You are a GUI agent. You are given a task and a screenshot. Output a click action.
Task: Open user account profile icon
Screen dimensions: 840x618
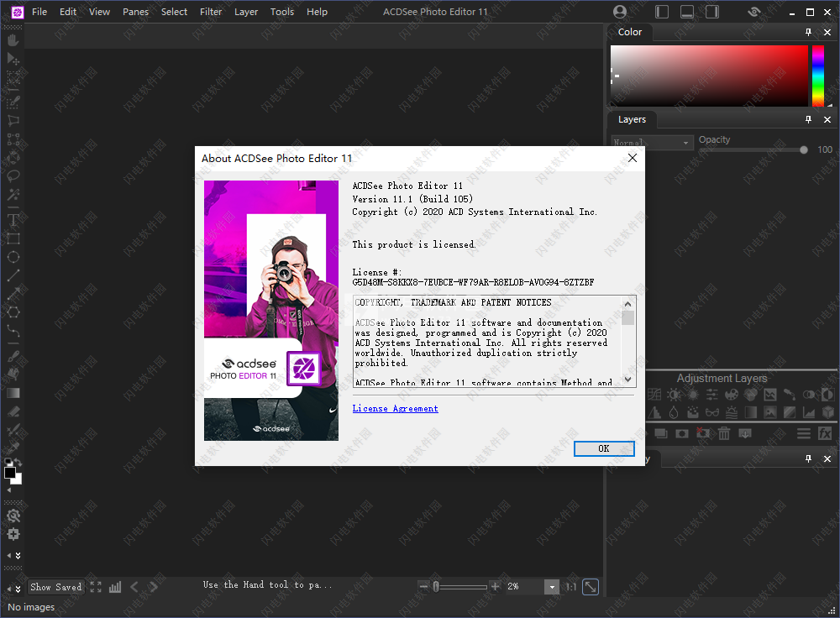point(620,12)
